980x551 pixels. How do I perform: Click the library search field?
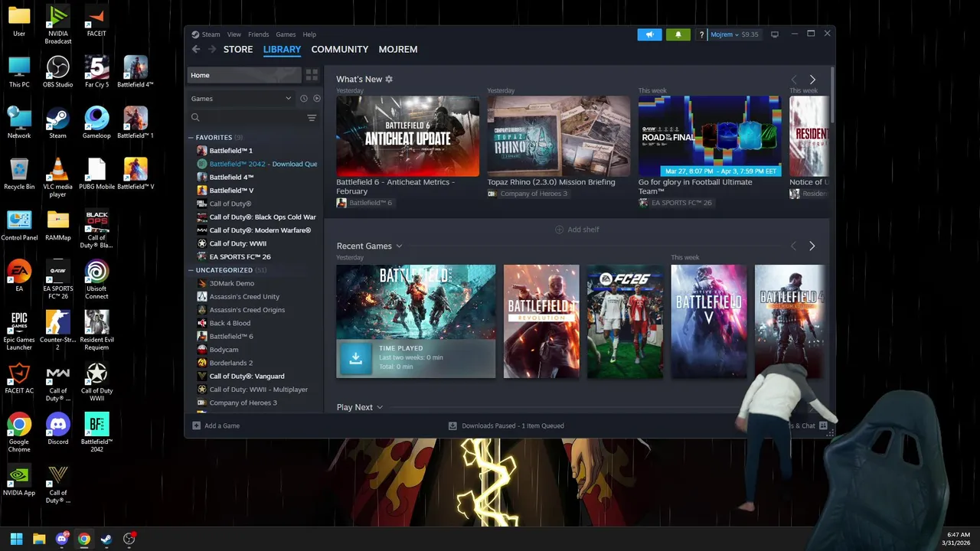[246, 118]
